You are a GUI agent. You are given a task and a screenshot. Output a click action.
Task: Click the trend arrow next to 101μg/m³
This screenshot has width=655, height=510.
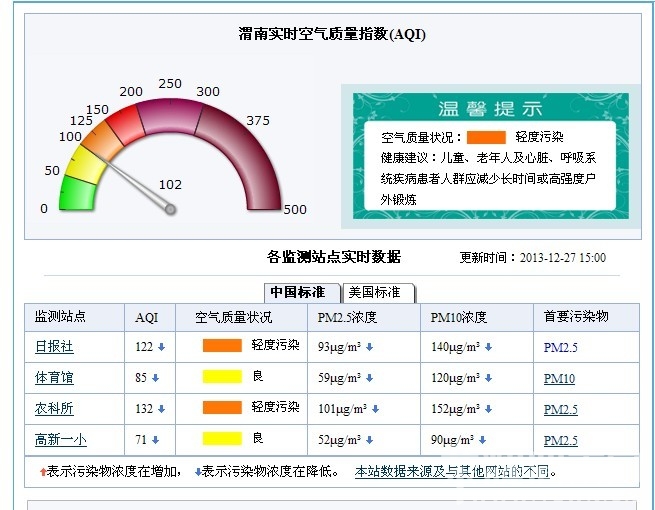click(374, 409)
